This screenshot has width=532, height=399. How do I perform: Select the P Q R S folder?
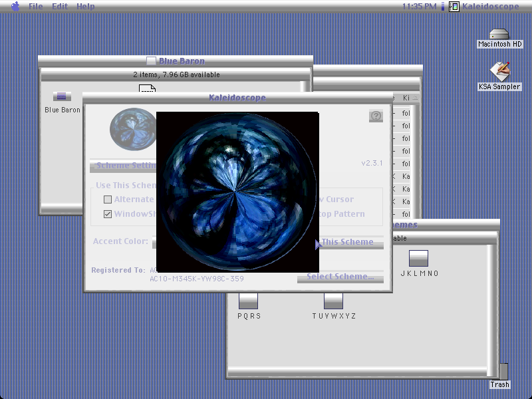[x=248, y=301]
